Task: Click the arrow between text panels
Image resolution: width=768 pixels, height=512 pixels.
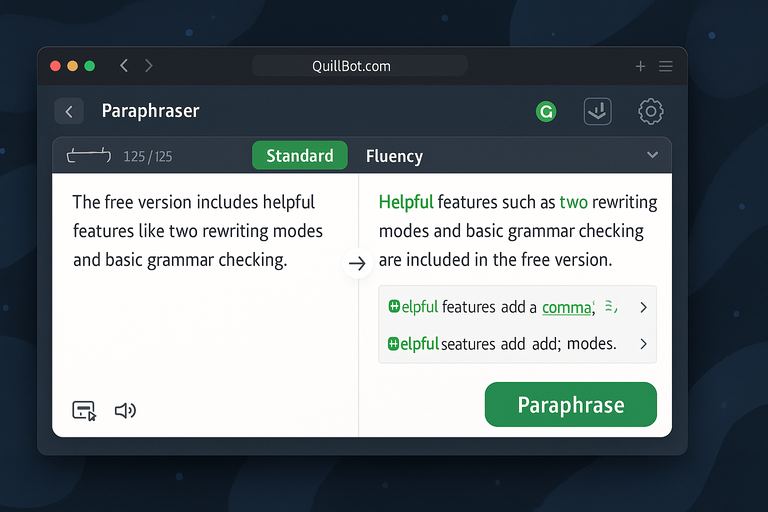Action: [x=357, y=263]
